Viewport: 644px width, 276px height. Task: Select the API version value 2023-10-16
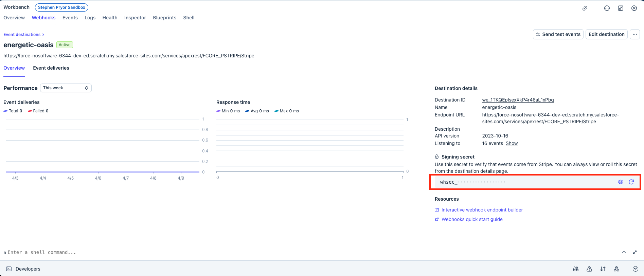pyautogui.click(x=495, y=136)
